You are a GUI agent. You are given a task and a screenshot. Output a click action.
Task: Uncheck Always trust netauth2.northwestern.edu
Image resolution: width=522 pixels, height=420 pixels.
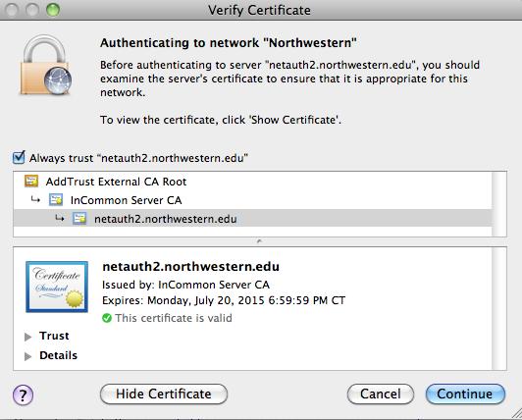[19, 157]
